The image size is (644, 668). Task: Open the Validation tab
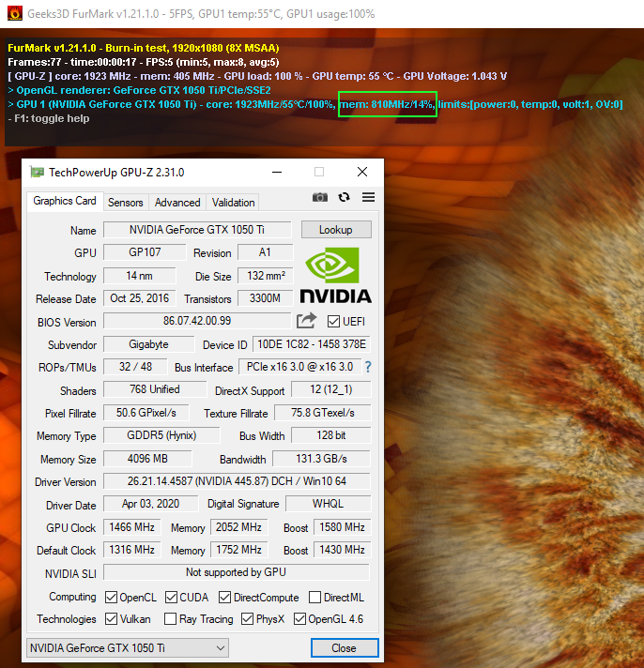click(233, 203)
